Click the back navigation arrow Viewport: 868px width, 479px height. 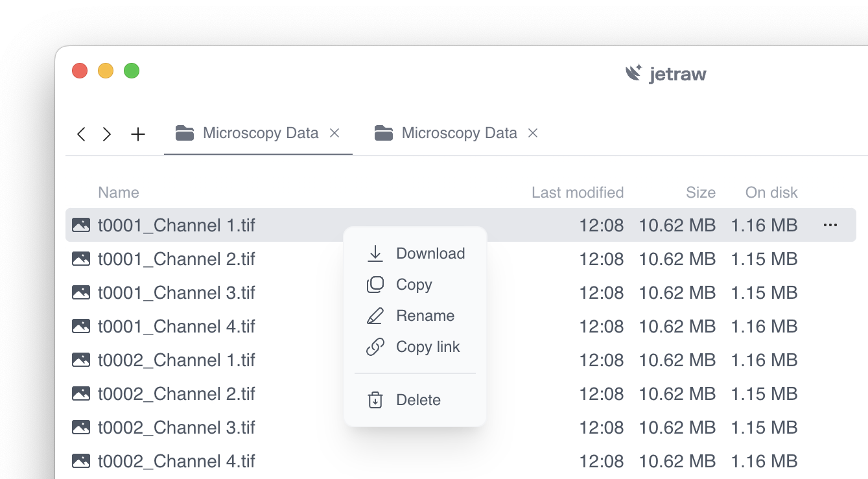81,134
